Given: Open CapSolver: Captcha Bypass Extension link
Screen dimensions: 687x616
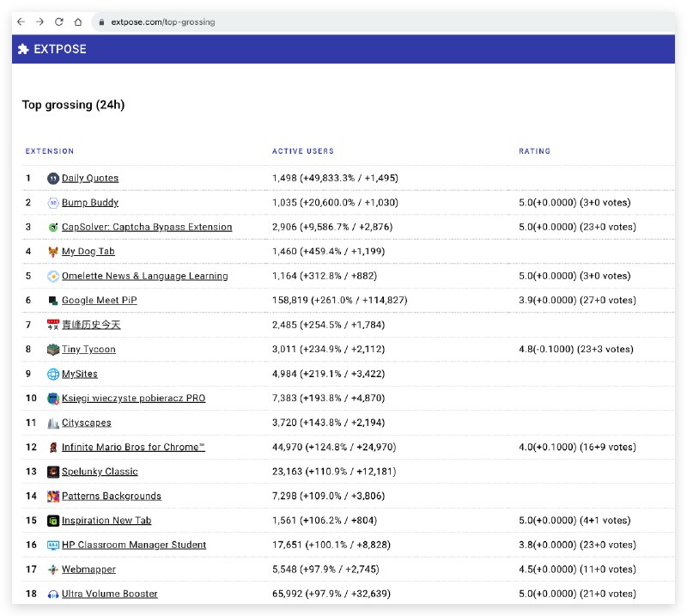Looking at the screenshot, I should (147, 227).
